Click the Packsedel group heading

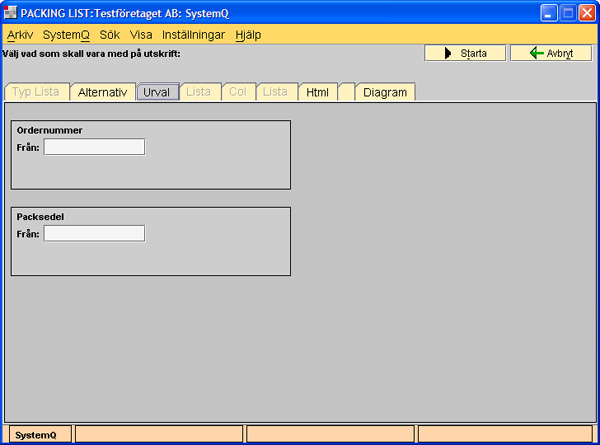40,217
